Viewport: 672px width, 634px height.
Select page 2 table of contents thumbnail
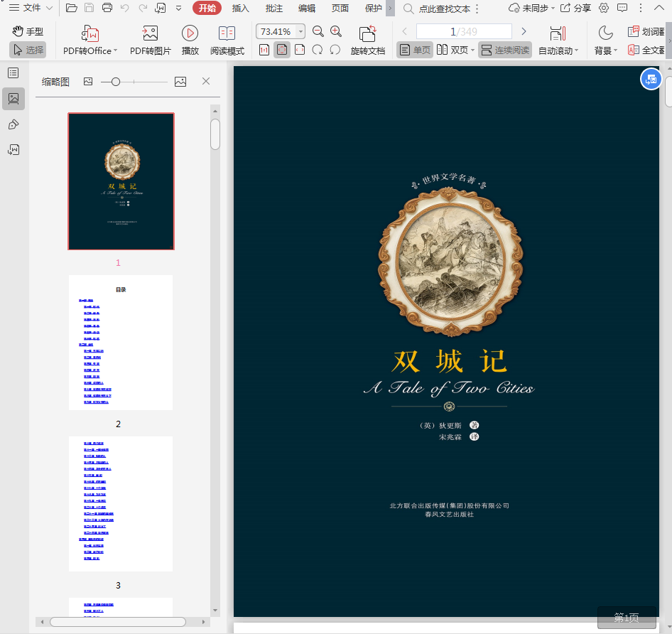[x=121, y=342]
